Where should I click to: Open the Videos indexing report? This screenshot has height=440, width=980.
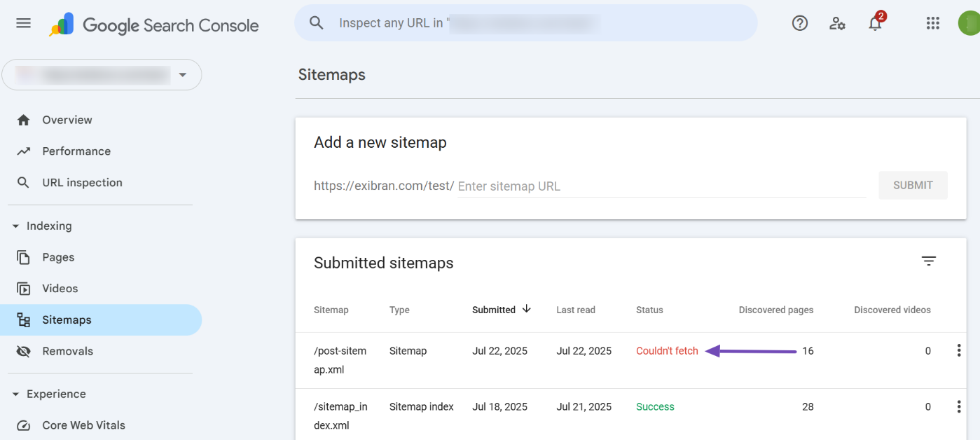click(60, 289)
